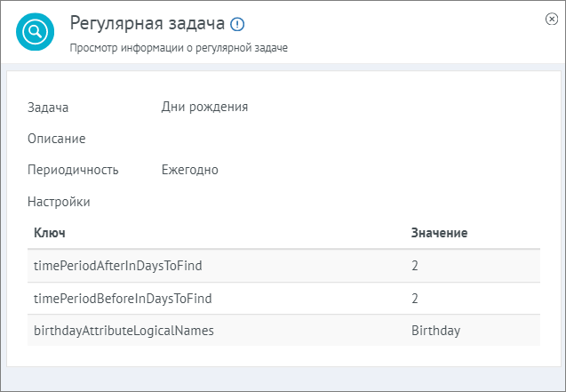Click the teal magnifier view icon
The height and width of the screenshot is (392, 566).
(35, 32)
